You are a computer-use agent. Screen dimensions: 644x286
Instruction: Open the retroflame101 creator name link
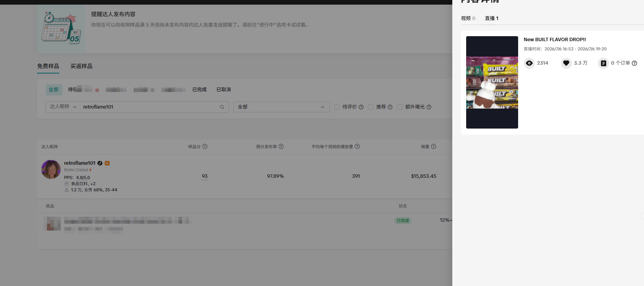[x=80, y=163]
